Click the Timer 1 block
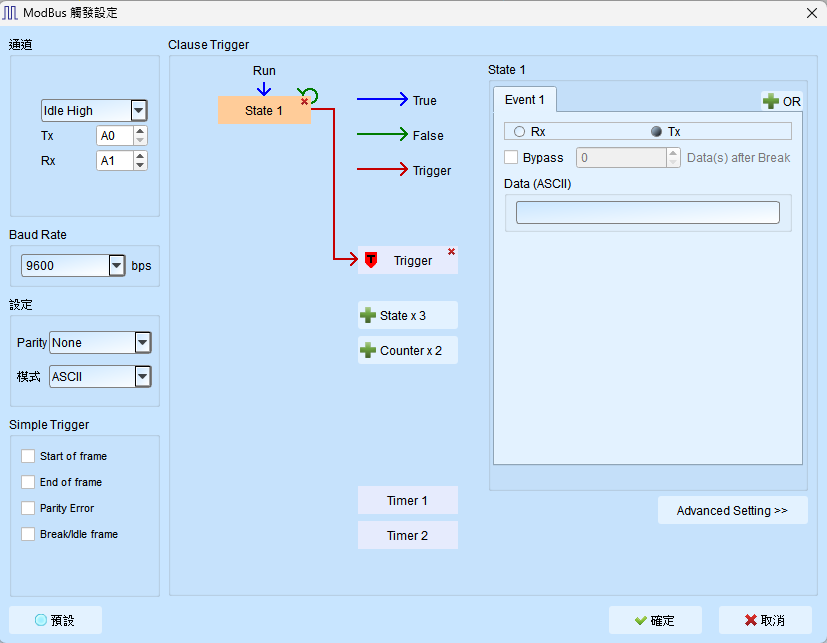Screen dimensions: 827x643 click(408, 500)
